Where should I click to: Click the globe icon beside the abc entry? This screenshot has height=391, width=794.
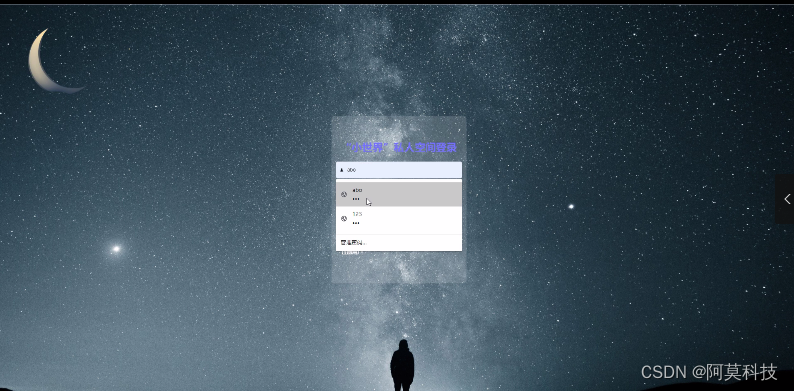[x=344, y=194]
